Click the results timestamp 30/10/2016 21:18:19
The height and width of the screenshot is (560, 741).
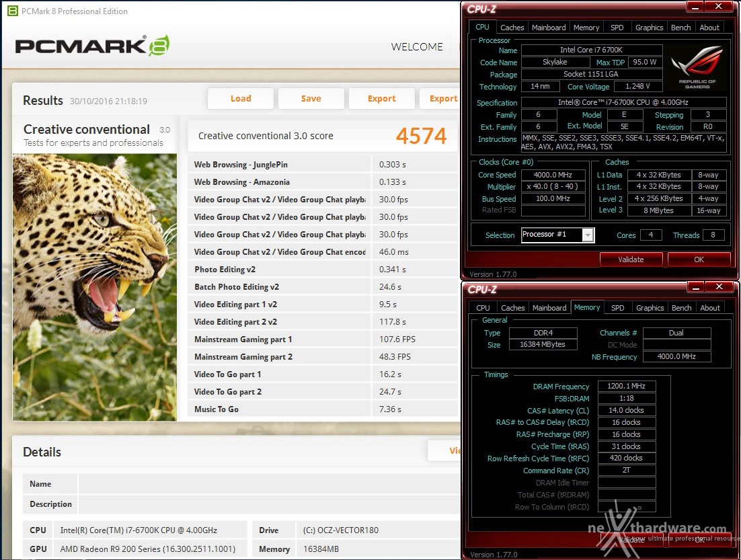pos(109,101)
